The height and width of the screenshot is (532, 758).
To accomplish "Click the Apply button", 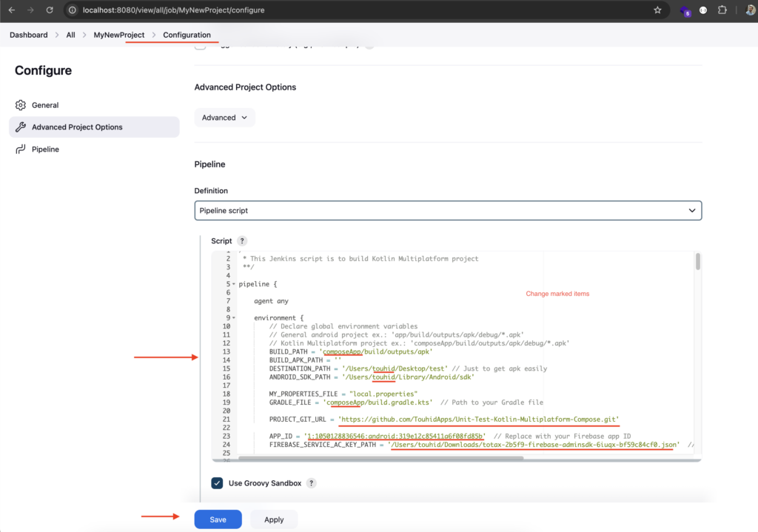I will coord(274,519).
